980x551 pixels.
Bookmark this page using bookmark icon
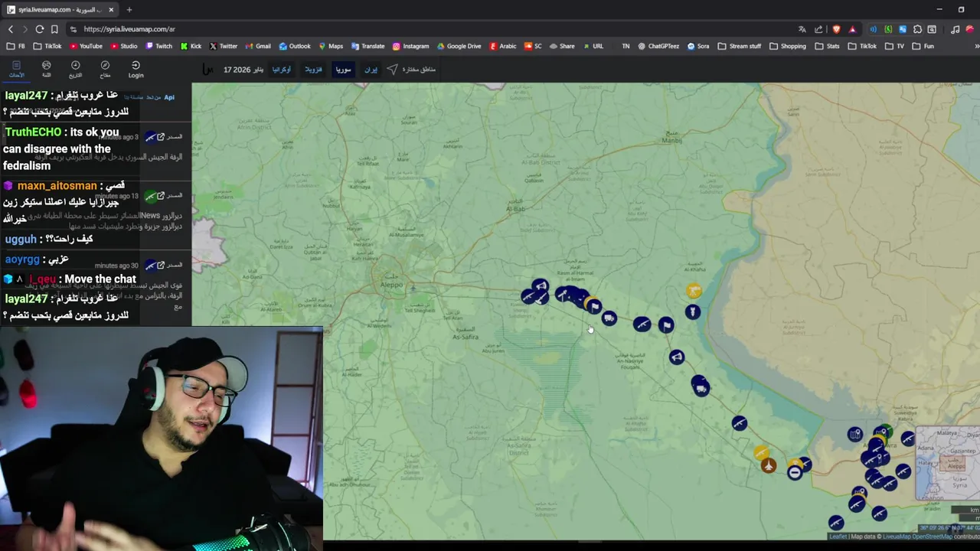pos(54,29)
